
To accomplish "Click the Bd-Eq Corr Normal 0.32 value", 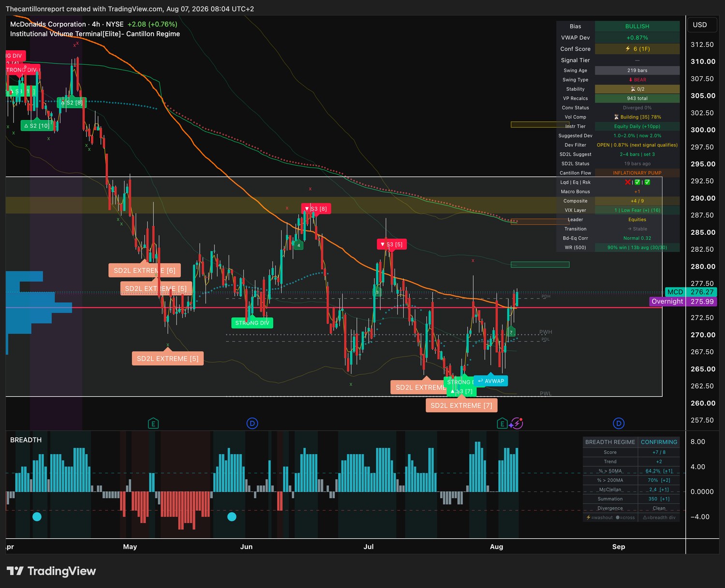I will (x=637, y=238).
